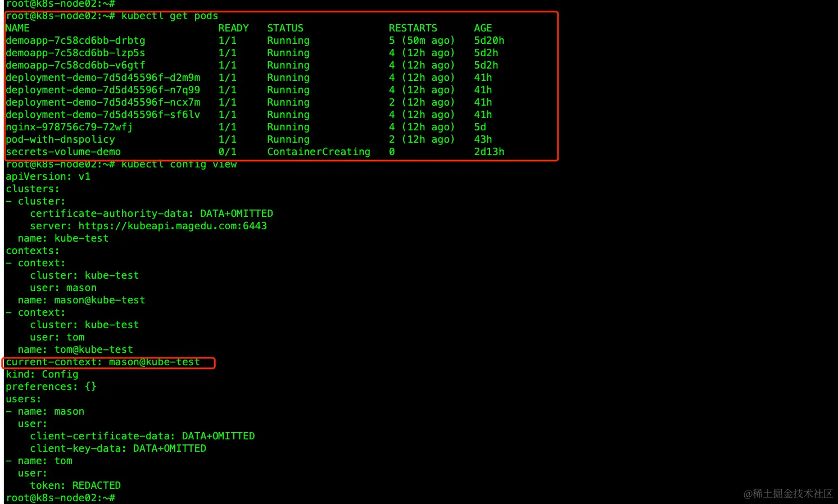Select pod name demoapp-7c58cd6bb-drbtg
Image resolution: width=838 pixels, height=504 pixels.
75,40
